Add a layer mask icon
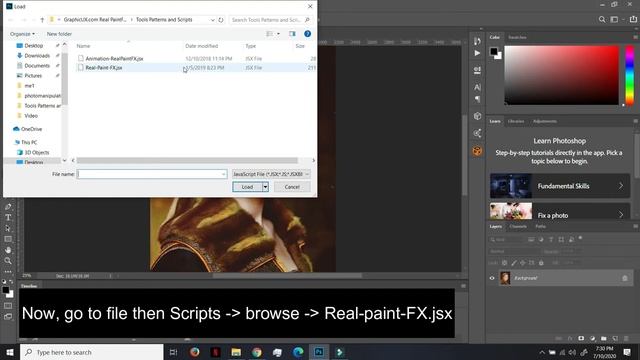 pos(581,339)
